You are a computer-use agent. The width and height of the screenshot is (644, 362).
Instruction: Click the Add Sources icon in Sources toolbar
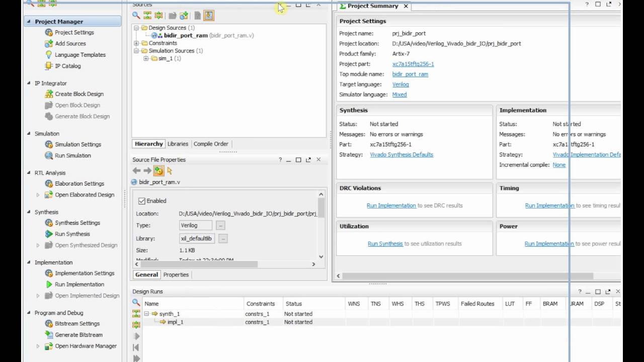click(184, 16)
